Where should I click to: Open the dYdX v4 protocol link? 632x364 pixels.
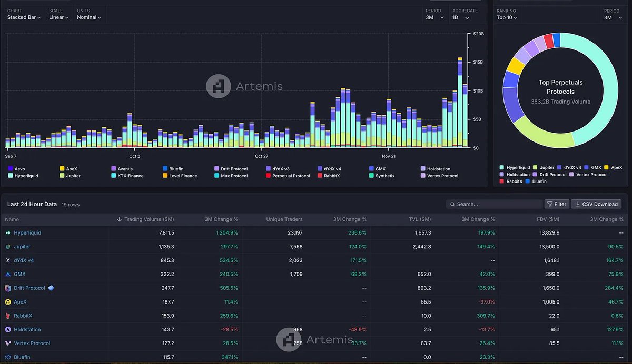[24, 260]
